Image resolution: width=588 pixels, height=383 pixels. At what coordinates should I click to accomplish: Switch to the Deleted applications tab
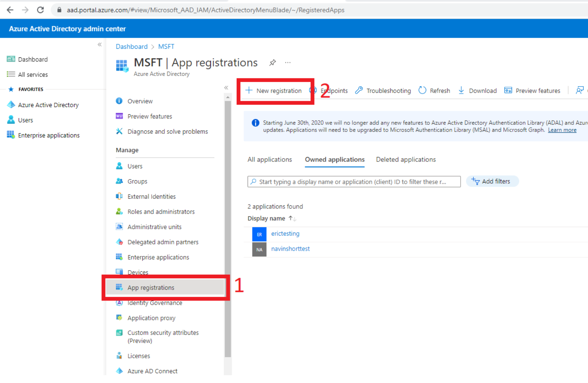[x=406, y=160]
